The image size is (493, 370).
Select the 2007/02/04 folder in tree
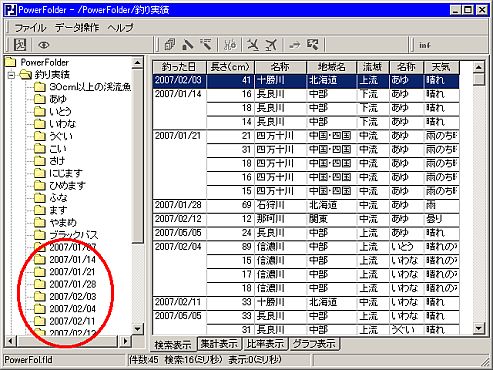pos(72,309)
